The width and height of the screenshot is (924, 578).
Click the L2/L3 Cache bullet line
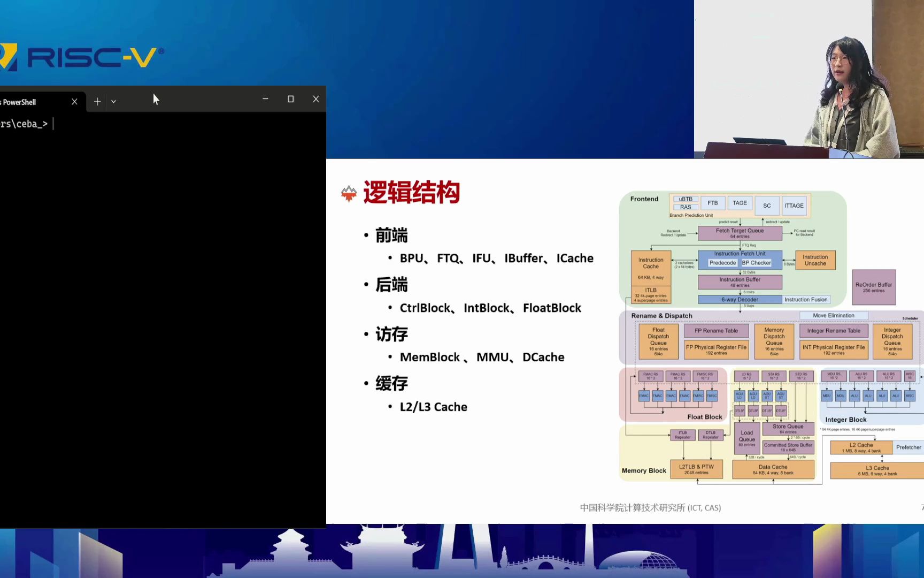click(x=434, y=407)
